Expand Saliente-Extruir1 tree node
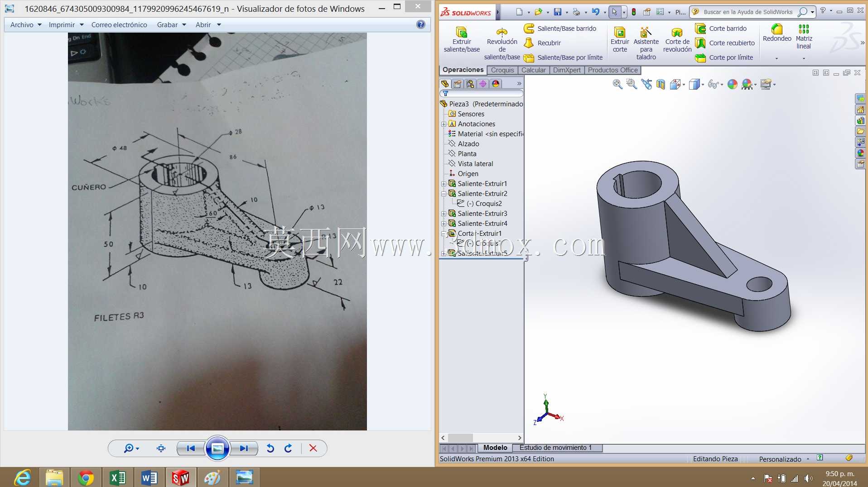The width and height of the screenshot is (868, 487). coord(444,184)
